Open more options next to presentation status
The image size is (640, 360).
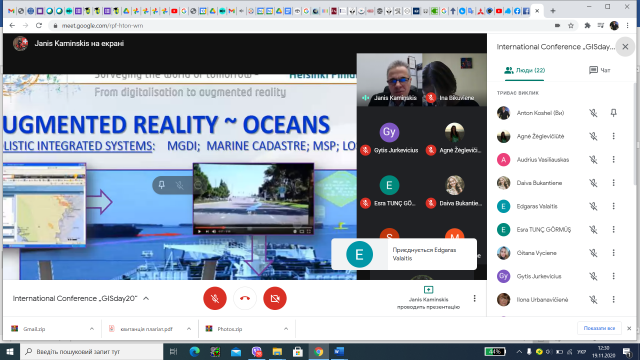474,298
